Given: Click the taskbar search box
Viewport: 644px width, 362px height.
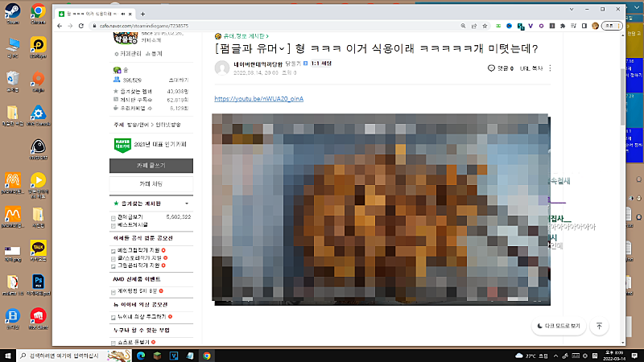Looking at the screenshot, I should point(75,356).
